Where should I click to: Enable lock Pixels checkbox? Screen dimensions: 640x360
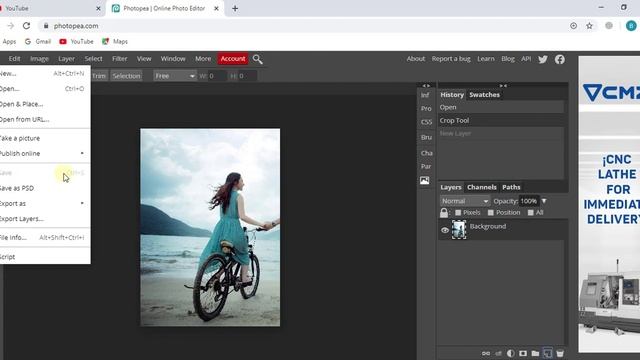click(458, 213)
